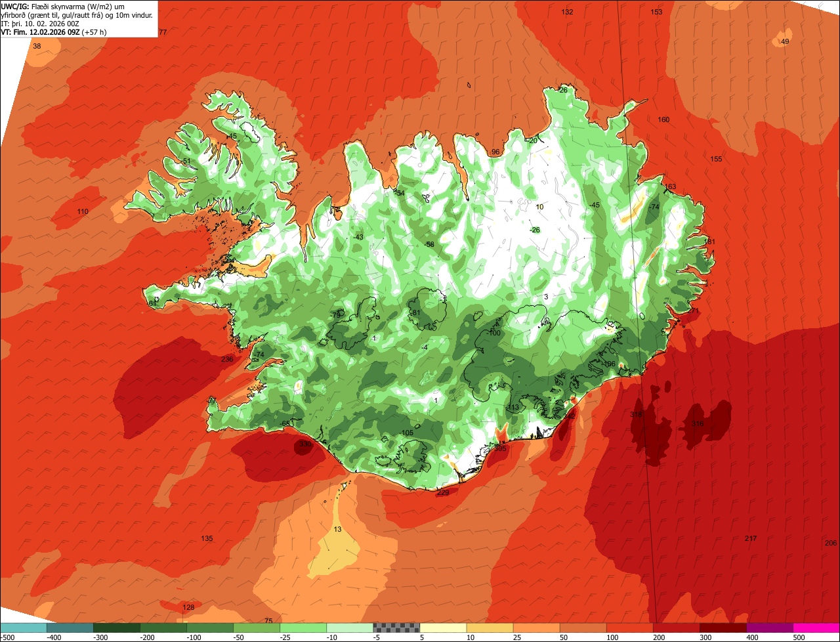The height and width of the screenshot is (642, 840).
Task: Select the purple legend swatch between 400 and 500
Action: point(770,628)
